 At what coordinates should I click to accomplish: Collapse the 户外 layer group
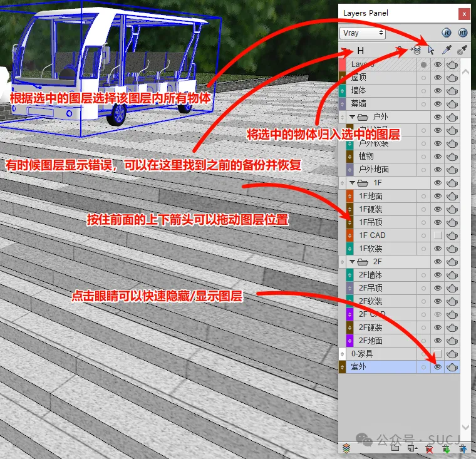tap(352, 117)
